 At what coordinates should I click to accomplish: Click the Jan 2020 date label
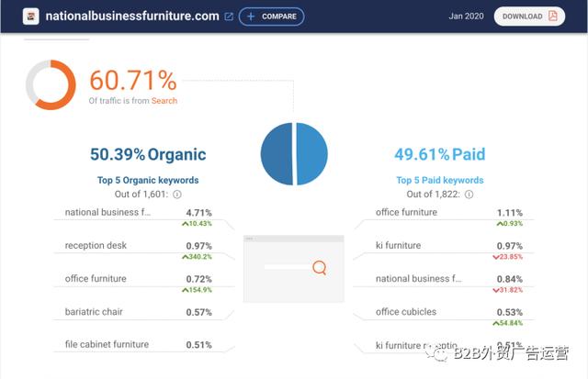click(466, 17)
